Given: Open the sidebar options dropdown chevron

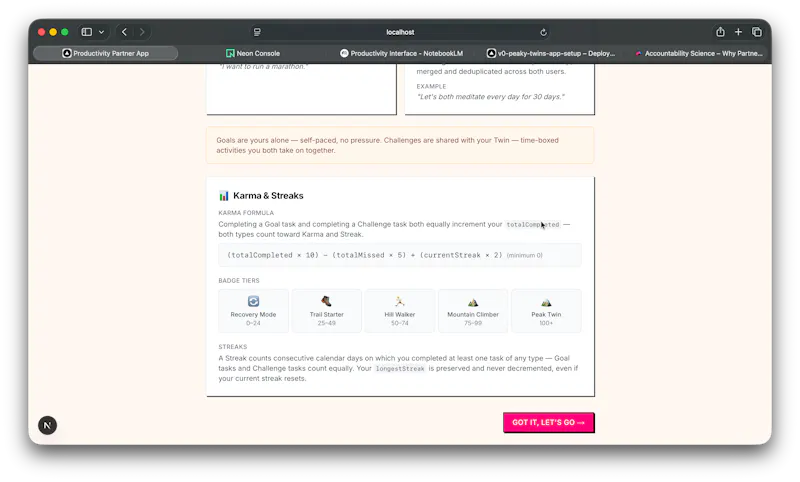Looking at the screenshot, I should point(102,32).
